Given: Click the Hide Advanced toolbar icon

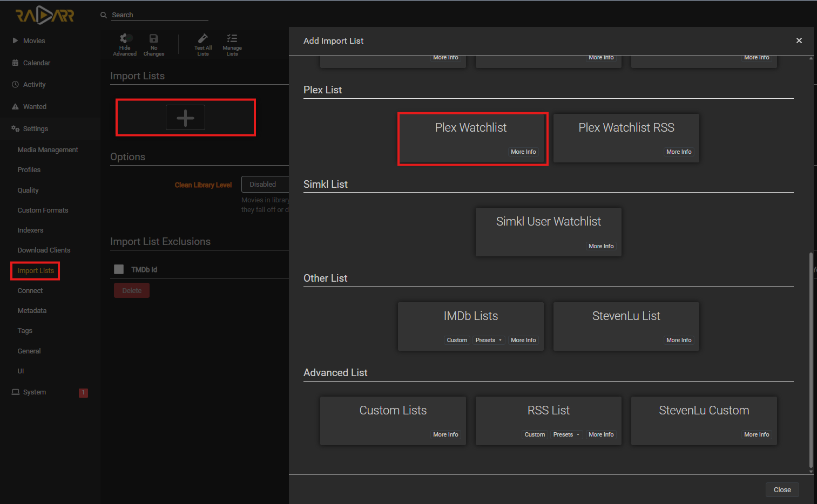Looking at the screenshot, I should pos(125,38).
